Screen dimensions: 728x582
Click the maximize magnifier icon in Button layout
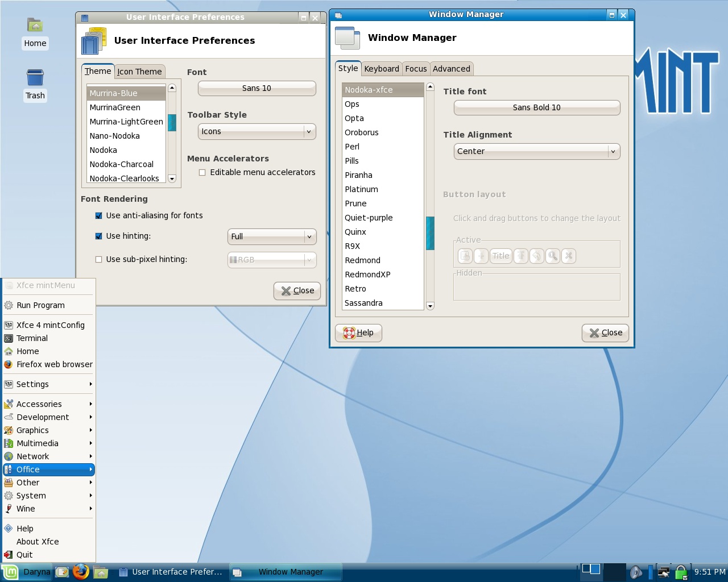click(x=553, y=256)
